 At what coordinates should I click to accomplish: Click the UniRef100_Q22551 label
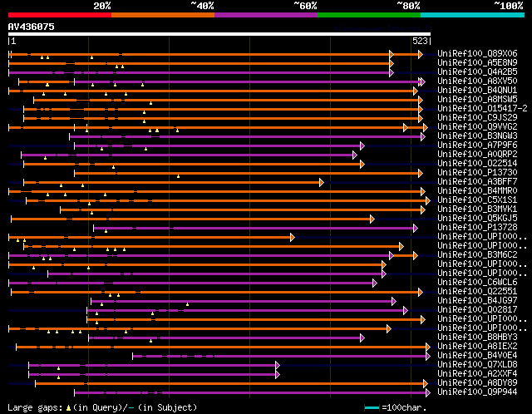477,292
